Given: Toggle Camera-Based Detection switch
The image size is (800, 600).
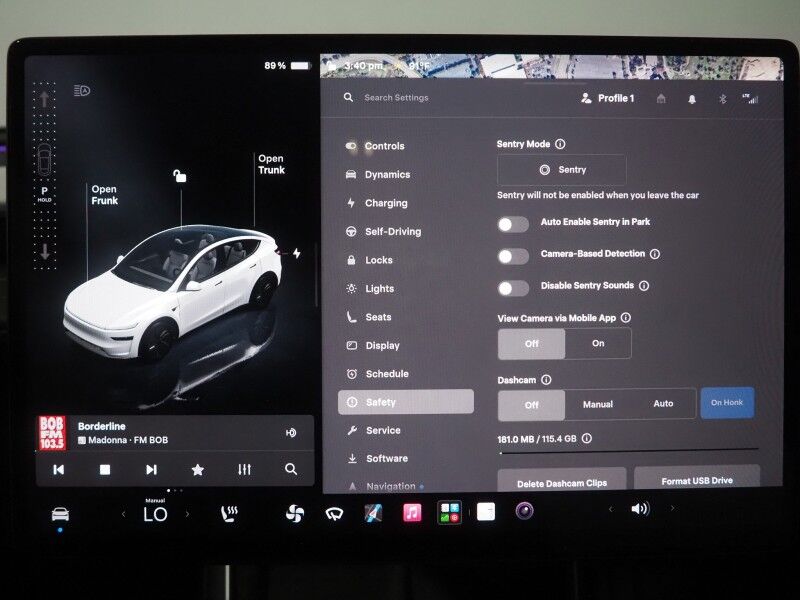Looking at the screenshot, I should click(513, 256).
